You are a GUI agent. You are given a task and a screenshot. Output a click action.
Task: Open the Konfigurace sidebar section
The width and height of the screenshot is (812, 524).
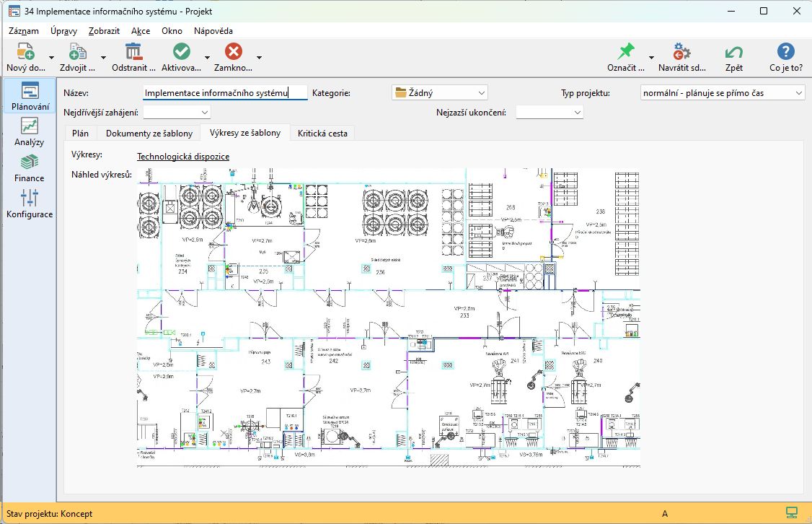click(x=30, y=203)
